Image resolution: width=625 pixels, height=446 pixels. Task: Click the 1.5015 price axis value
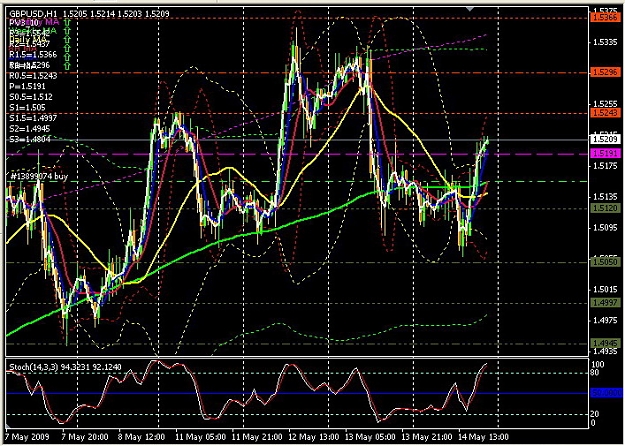(x=606, y=289)
